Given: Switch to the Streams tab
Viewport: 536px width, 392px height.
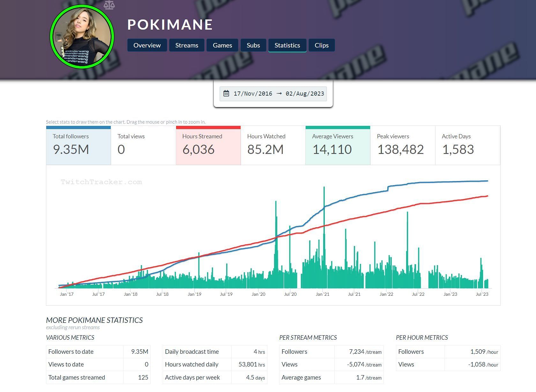Looking at the screenshot, I should 187,45.
